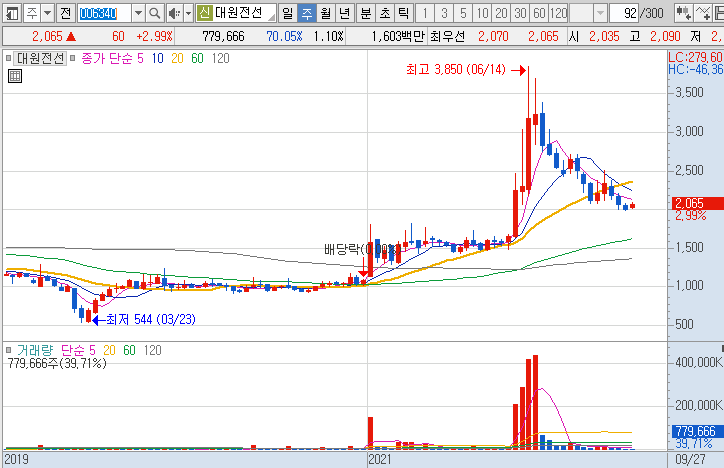The height and width of the screenshot is (468, 724).
Task: Open the 주 market type dropdown
Action: pyautogui.click(x=48, y=13)
